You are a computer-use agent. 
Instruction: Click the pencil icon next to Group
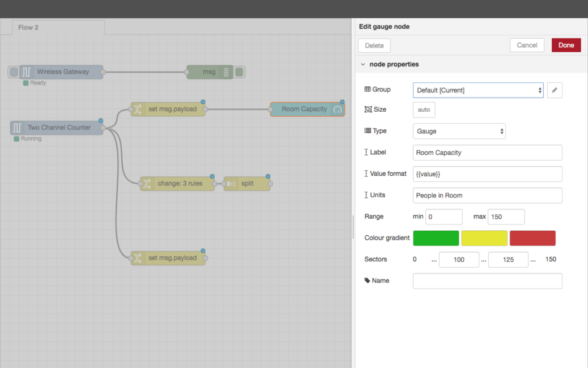coord(554,90)
